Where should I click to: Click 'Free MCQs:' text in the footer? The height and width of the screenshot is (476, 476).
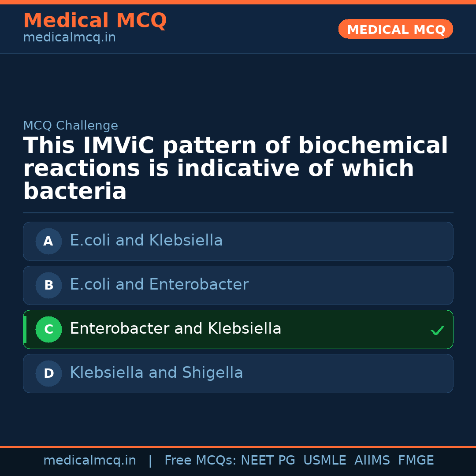coord(200,461)
